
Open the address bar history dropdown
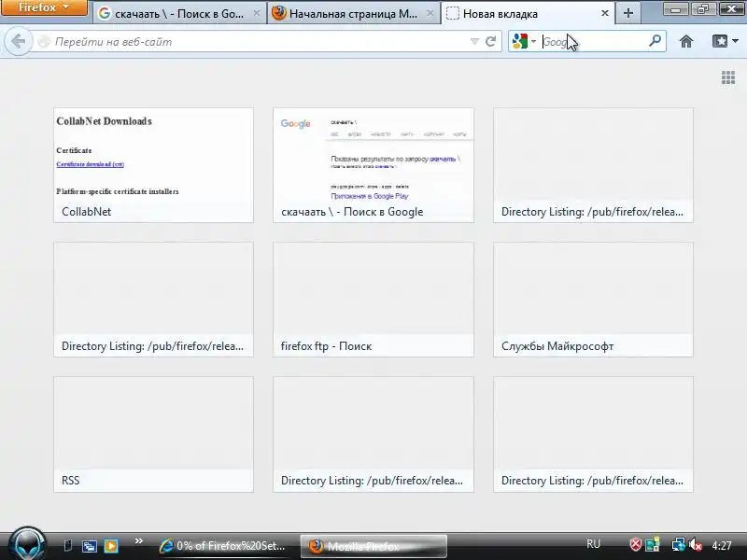coord(474,42)
